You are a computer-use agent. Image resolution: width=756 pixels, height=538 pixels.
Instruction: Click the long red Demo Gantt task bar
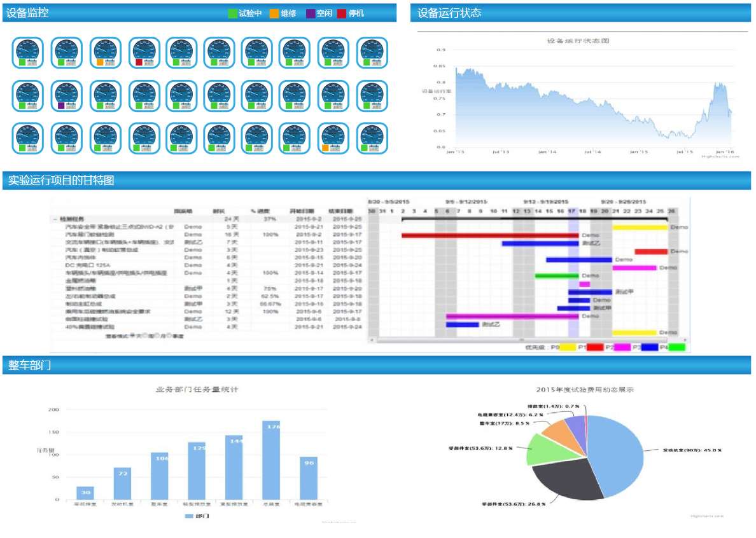coord(489,235)
